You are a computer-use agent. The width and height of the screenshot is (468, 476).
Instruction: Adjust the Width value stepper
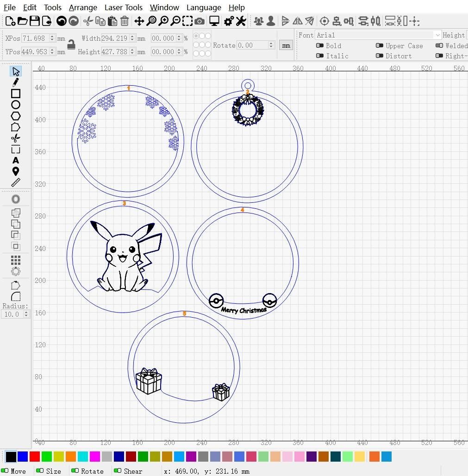pos(132,38)
